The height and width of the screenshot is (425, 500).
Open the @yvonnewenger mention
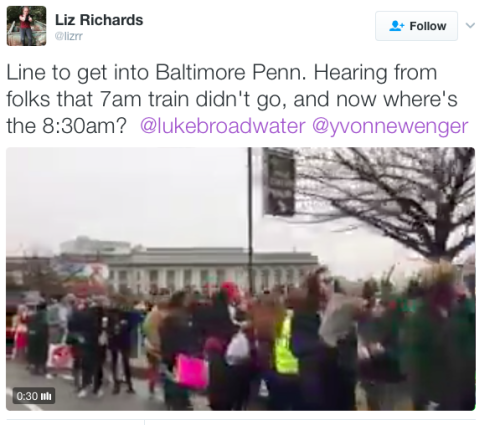390,126
